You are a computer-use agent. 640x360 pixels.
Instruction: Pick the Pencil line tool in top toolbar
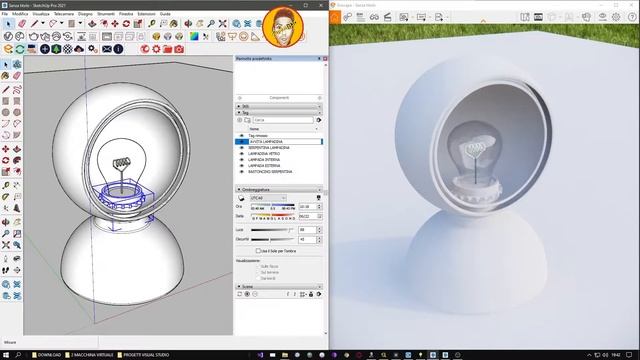pos(35,24)
